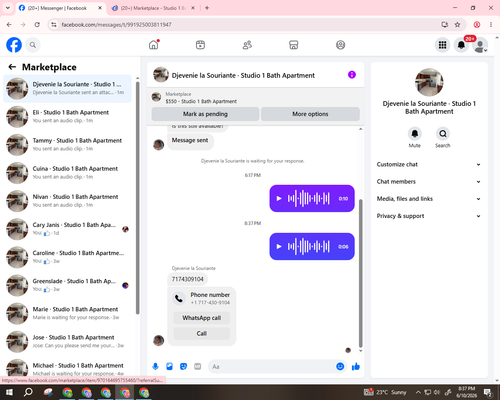
Task: Click the Aa message input field
Action: pyautogui.click(x=272, y=367)
